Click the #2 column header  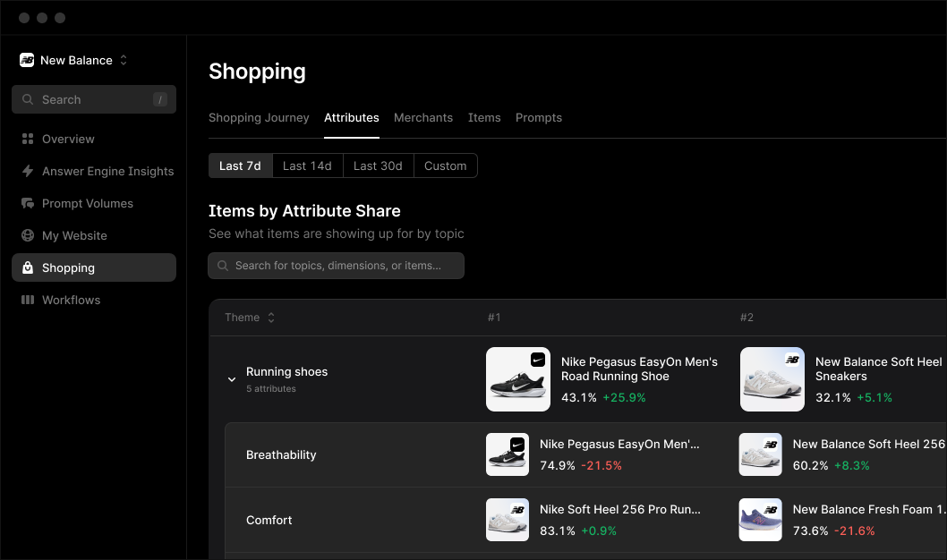tap(747, 318)
